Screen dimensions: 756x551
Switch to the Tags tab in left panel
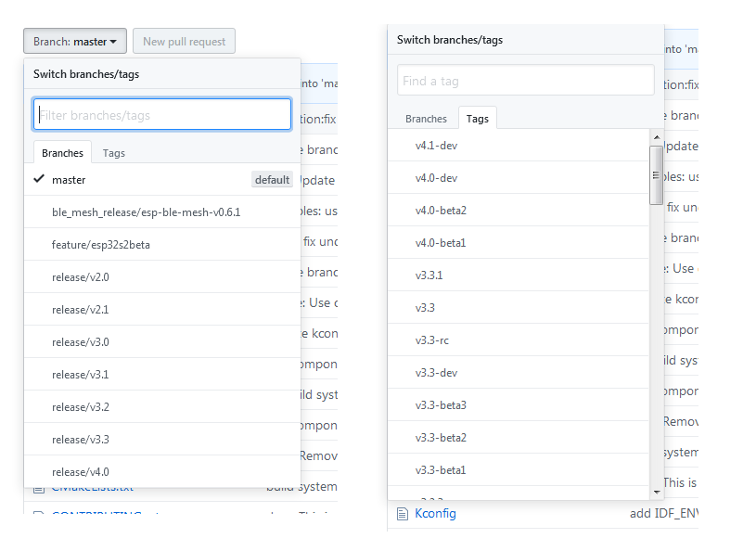coord(114,153)
